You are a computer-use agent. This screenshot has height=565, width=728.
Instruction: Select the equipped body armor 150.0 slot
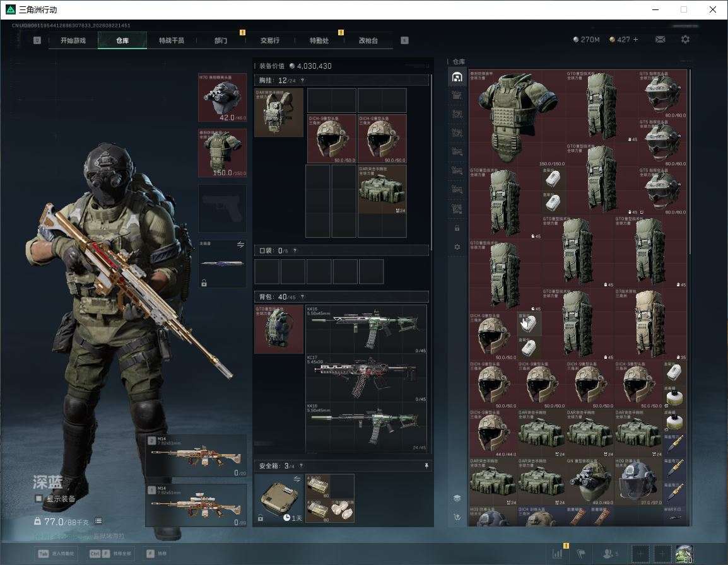[x=223, y=153]
